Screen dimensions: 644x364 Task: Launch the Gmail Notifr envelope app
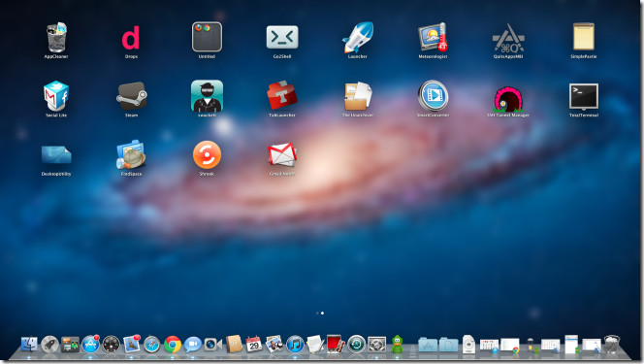282,155
